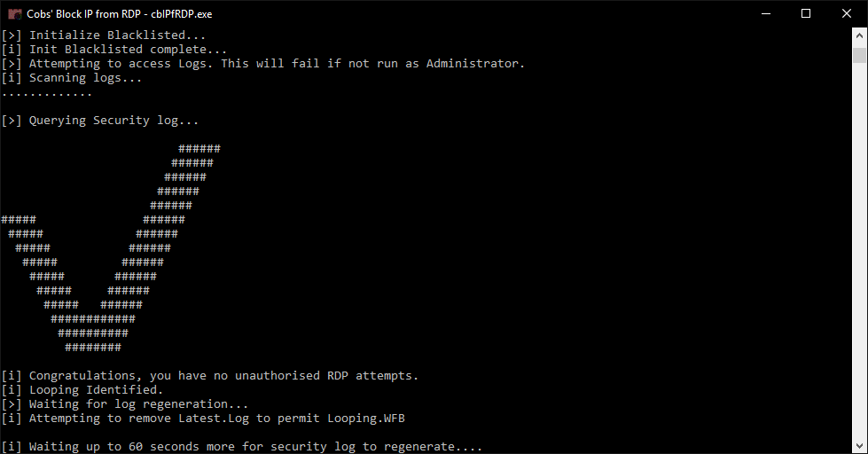The width and height of the screenshot is (868, 454).
Task: Click the 'Attempting to remove Latest.Log' line
Action: [x=203, y=419]
